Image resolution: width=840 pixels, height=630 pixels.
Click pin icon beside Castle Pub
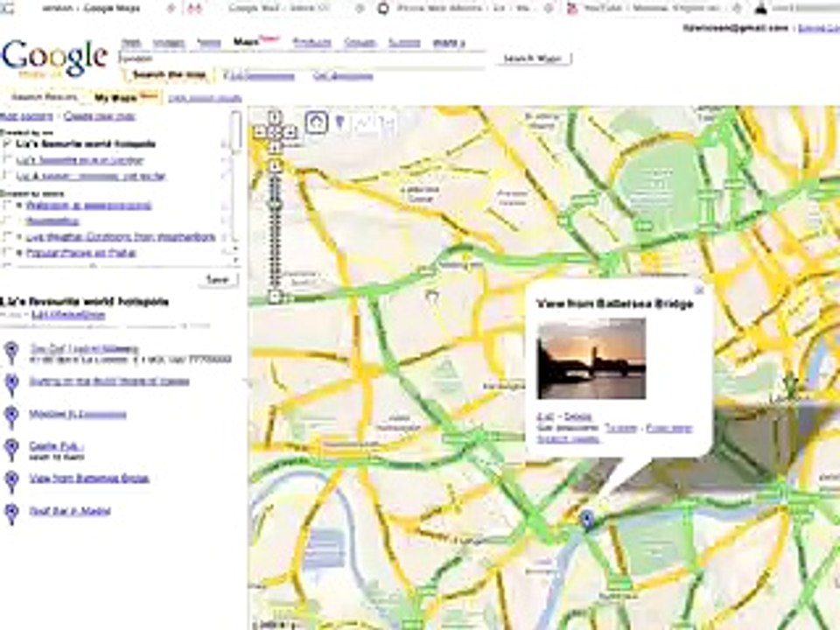[11, 450]
